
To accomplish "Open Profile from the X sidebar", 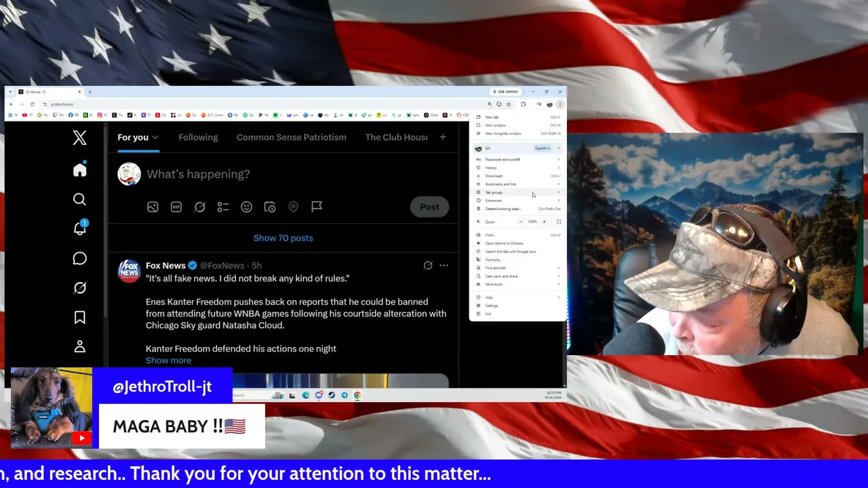I will pos(79,347).
